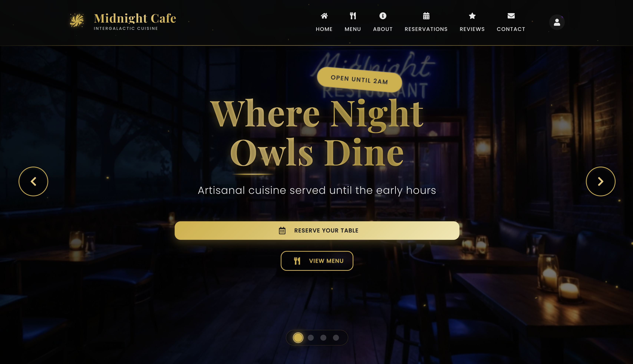Go to previous slide with left chevron
Image resolution: width=633 pixels, height=364 pixels.
tap(33, 181)
